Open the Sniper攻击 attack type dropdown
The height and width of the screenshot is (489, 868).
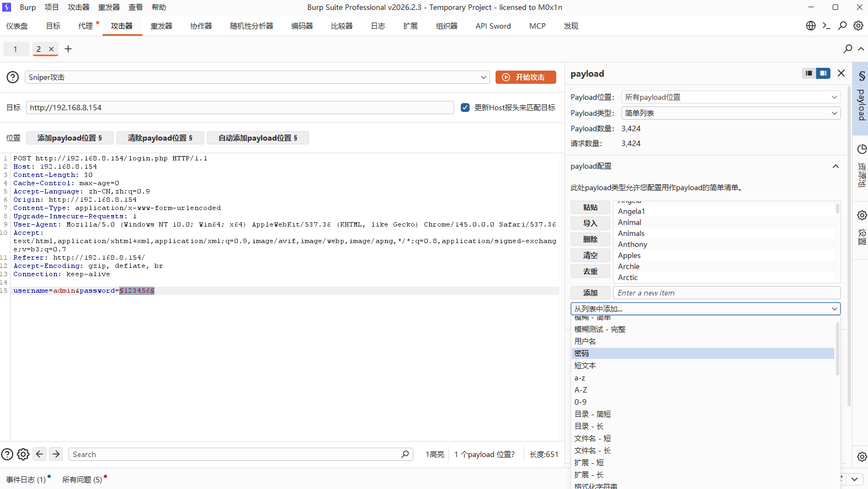point(257,78)
